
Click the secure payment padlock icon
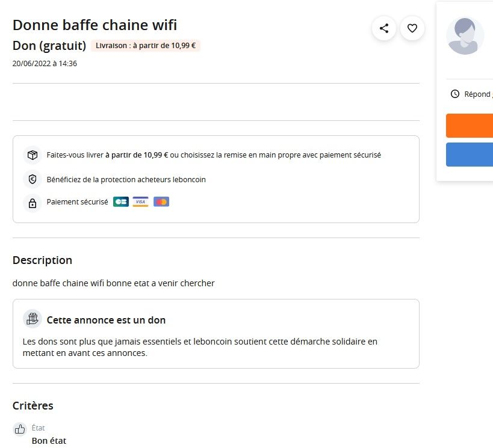coord(33,203)
